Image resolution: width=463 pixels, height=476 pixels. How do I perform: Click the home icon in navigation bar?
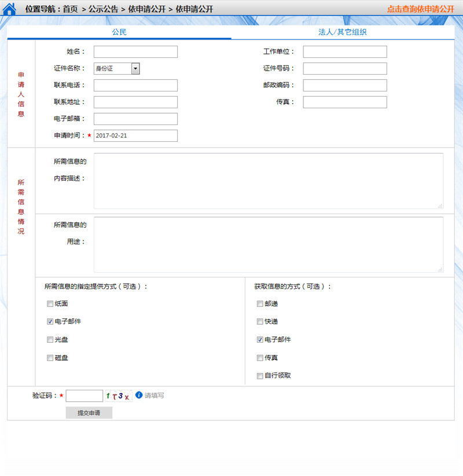click(x=10, y=9)
